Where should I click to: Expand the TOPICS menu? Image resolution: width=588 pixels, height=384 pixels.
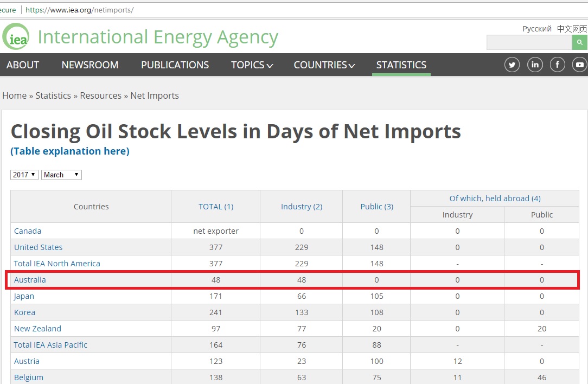tap(252, 65)
